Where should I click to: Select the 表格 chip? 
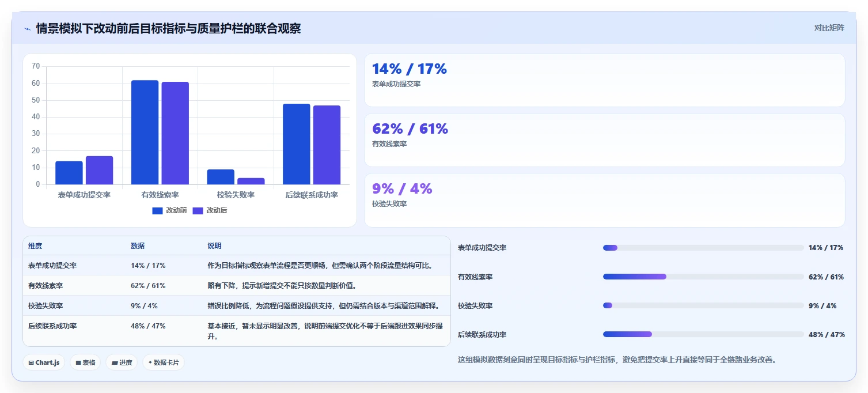point(85,362)
